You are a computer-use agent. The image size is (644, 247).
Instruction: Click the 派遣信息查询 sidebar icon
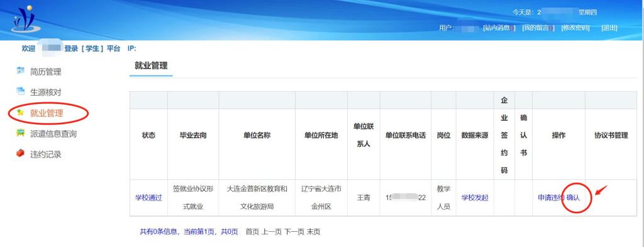(20, 133)
